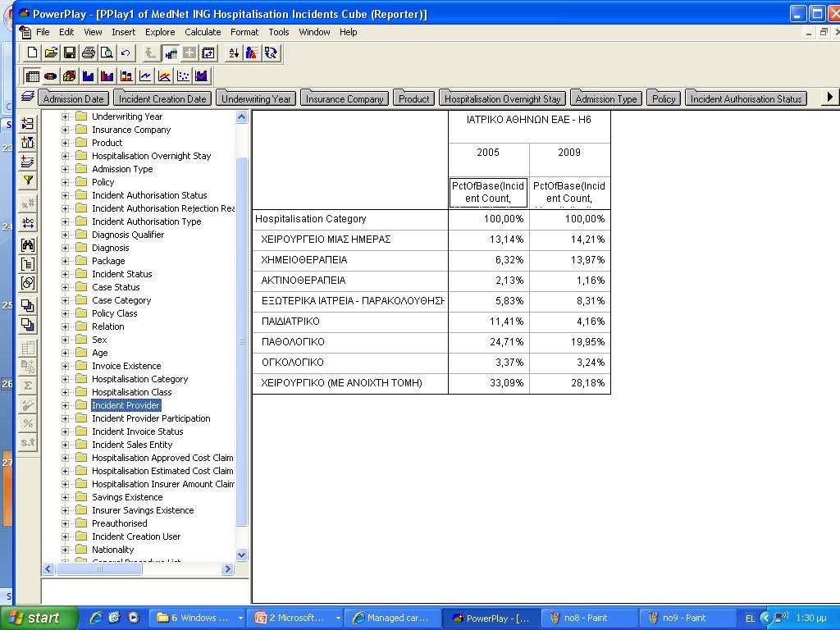Open the Format menu
This screenshot has width=840, height=630.
tap(244, 32)
